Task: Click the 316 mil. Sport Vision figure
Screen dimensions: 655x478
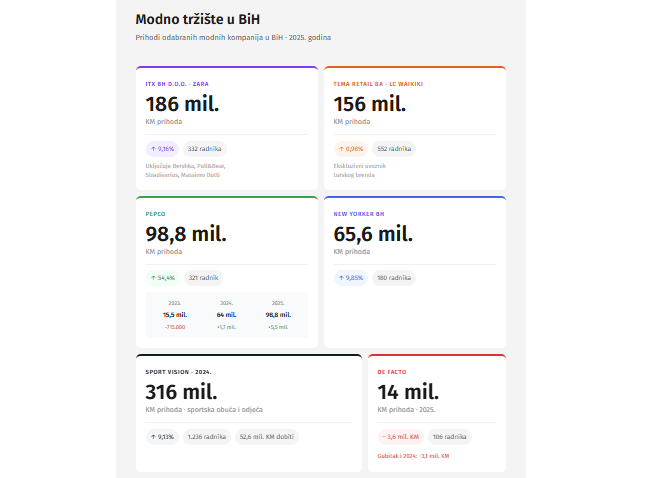Action: (x=182, y=391)
